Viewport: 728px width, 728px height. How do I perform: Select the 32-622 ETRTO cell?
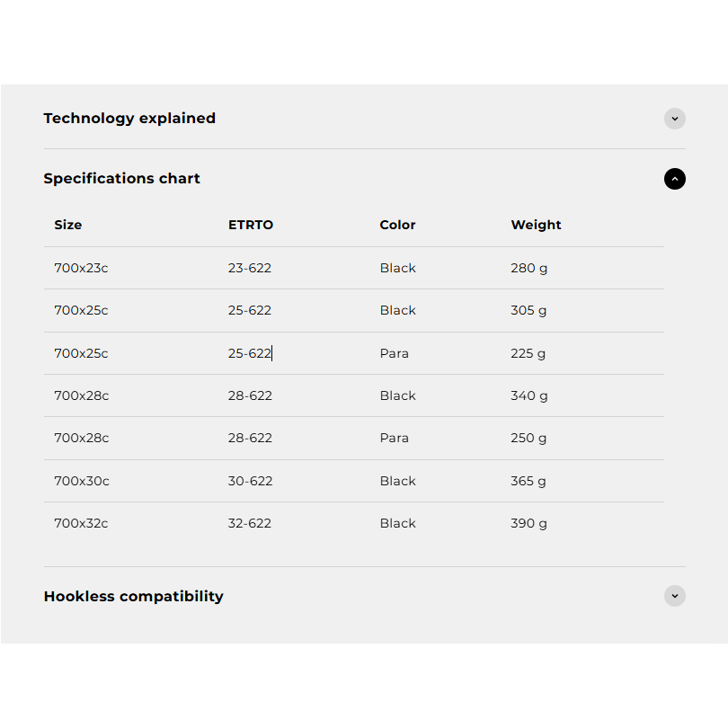pos(249,523)
